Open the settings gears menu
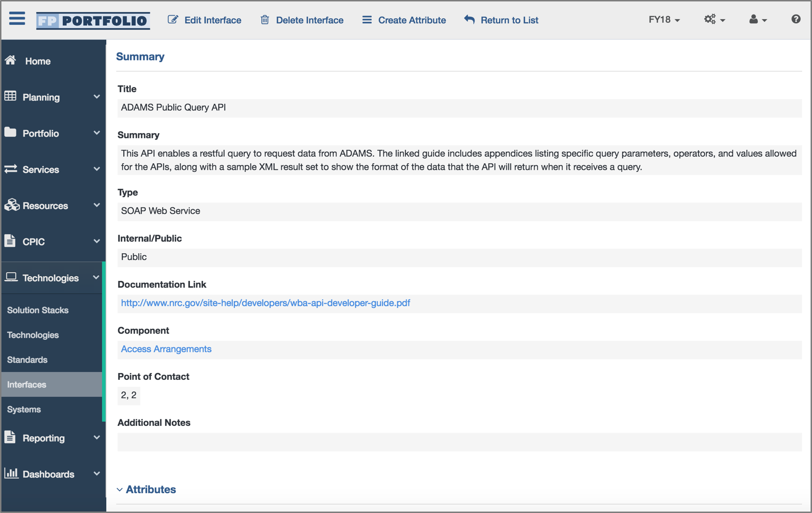The height and width of the screenshot is (513, 812). click(714, 20)
